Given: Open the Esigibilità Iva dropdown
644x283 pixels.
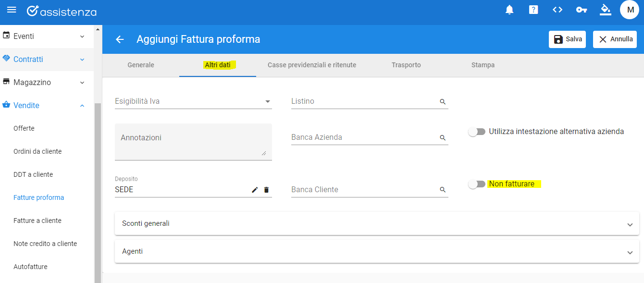Looking at the screenshot, I should pyautogui.click(x=193, y=101).
